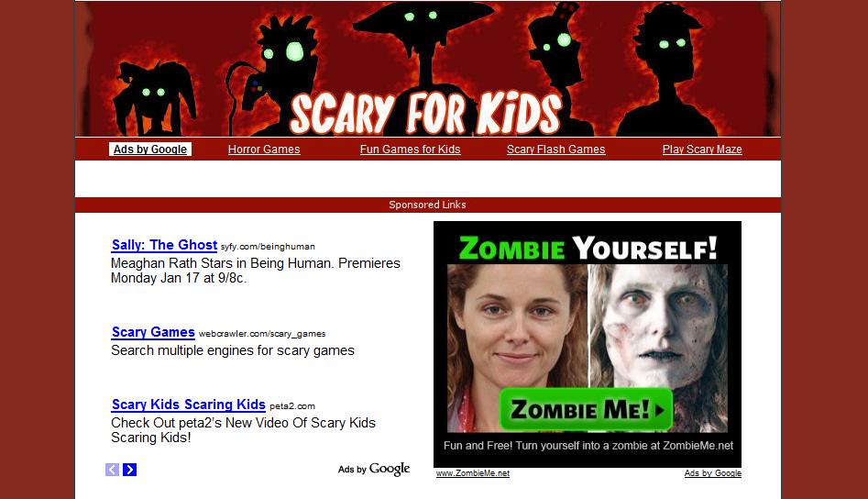Image resolution: width=868 pixels, height=499 pixels.
Task: Select Play Scary Maze link
Action: point(702,150)
